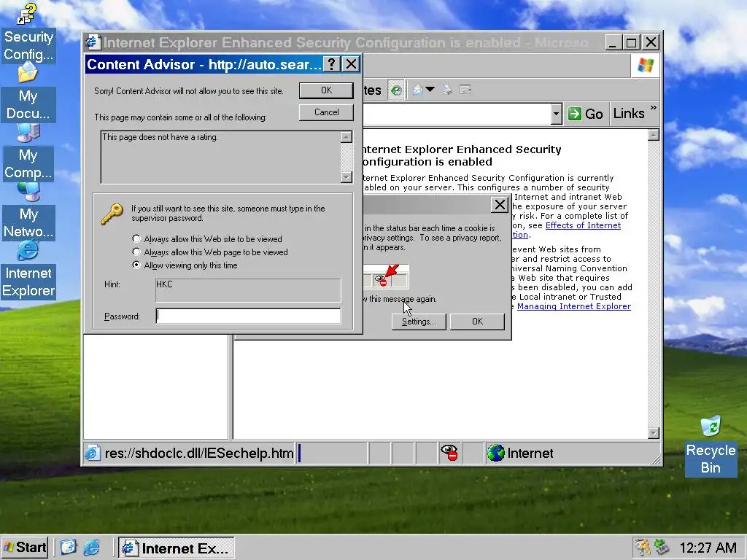Image resolution: width=747 pixels, height=560 pixels.
Task: Click the Content Advisor help question-mark button
Action: [332, 64]
